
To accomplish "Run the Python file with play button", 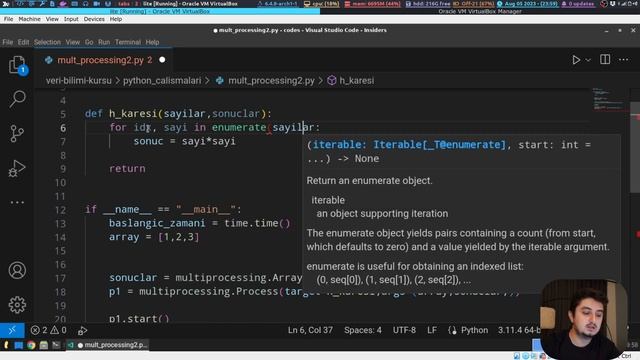I will pyautogui.click(x=576, y=60).
